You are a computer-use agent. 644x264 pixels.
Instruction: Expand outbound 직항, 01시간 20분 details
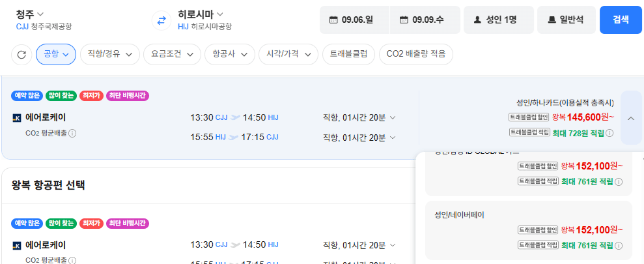[x=359, y=117]
